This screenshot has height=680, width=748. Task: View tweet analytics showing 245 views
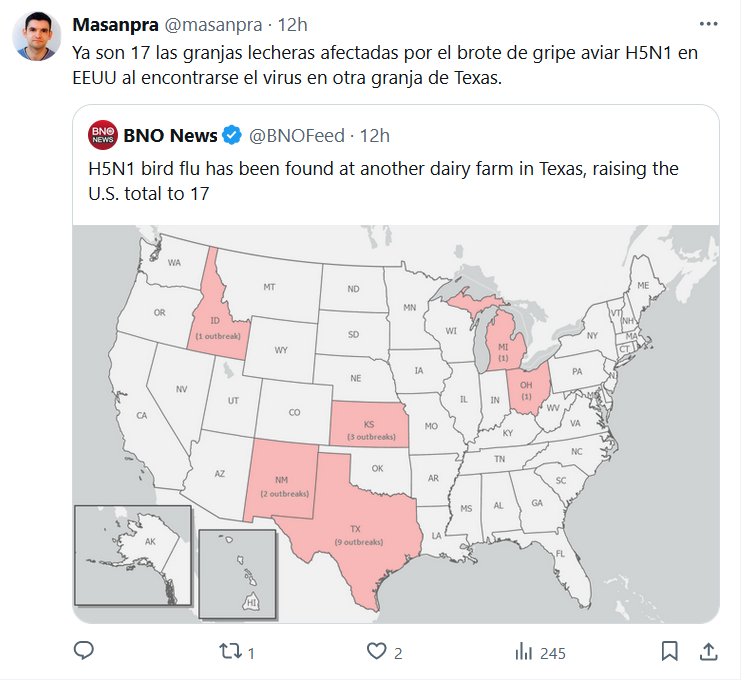522,652
